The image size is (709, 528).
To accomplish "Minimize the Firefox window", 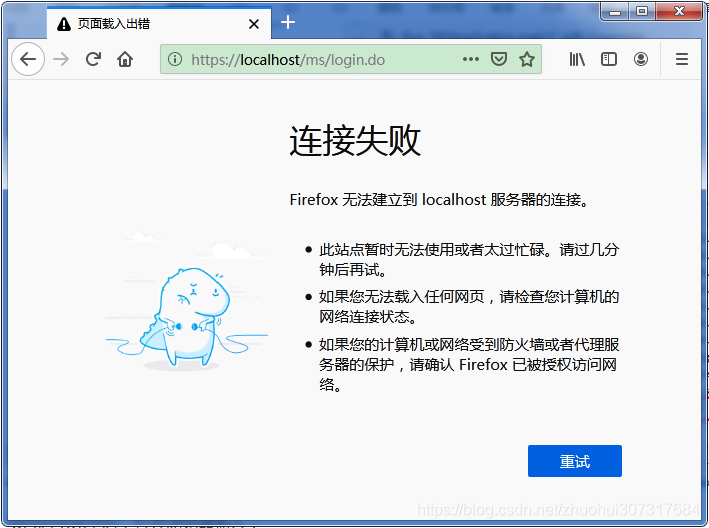I will [614, 11].
